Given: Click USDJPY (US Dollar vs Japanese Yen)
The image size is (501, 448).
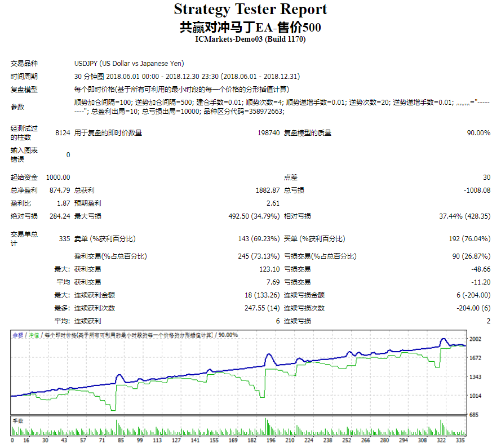Looking at the screenshot, I should (129, 64).
